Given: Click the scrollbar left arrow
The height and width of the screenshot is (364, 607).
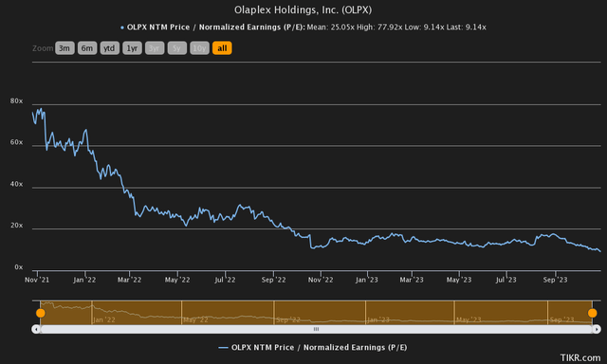Looking at the screenshot, I should point(36,329).
